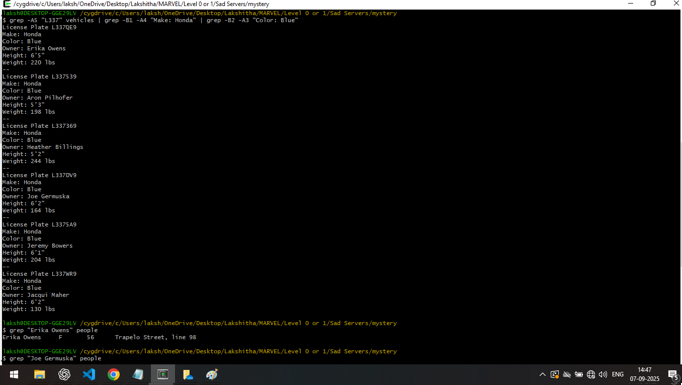Click the line "License Plate L337539"
The width and height of the screenshot is (682, 385).
pyautogui.click(x=39, y=76)
